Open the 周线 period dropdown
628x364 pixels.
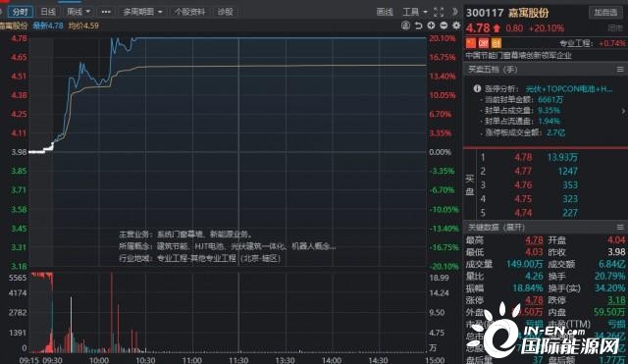click(x=78, y=12)
